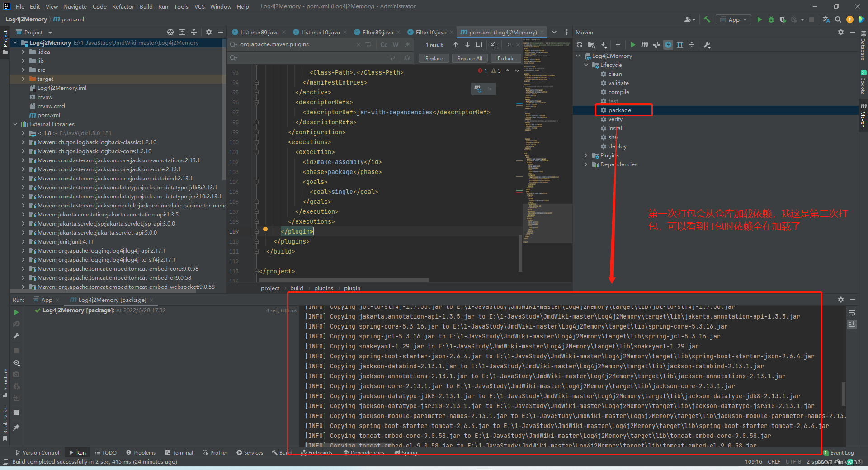The width and height of the screenshot is (868, 470).
Task: Expand the target folder
Action: (x=23, y=79)
